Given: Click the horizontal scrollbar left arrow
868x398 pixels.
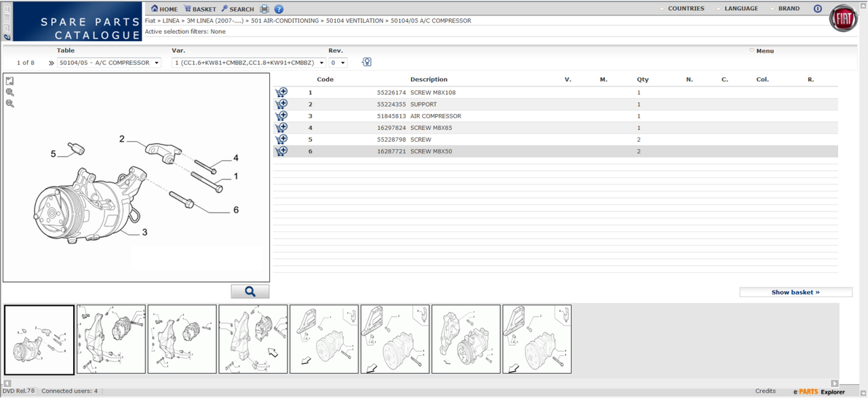Looking at the screenshot, I should point(7,383).
